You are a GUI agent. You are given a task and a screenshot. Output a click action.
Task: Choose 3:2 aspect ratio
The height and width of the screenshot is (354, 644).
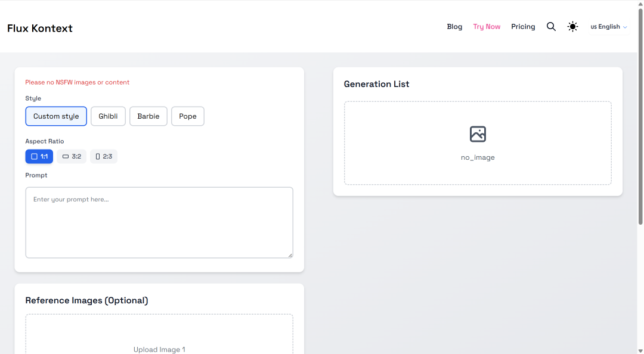(x=72, y=157)
